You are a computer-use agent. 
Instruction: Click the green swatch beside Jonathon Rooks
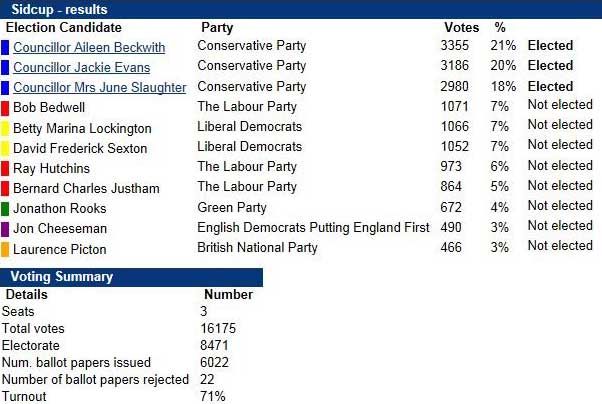(5, 208)
